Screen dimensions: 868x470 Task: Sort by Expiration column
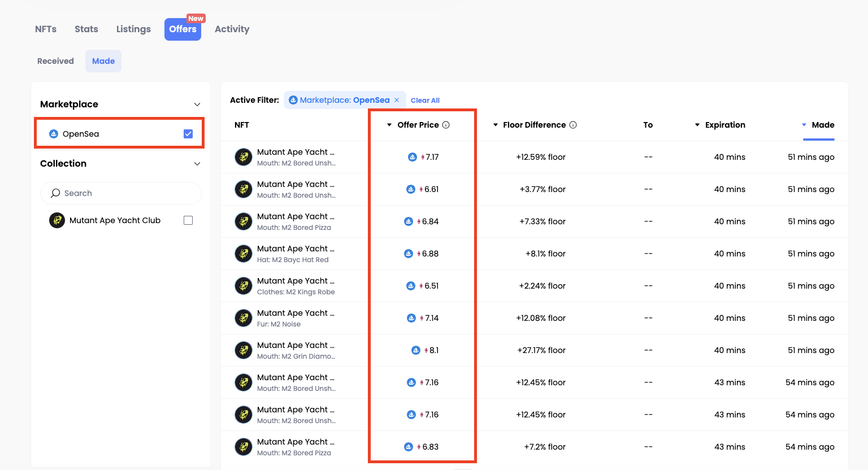pos(720,125)
